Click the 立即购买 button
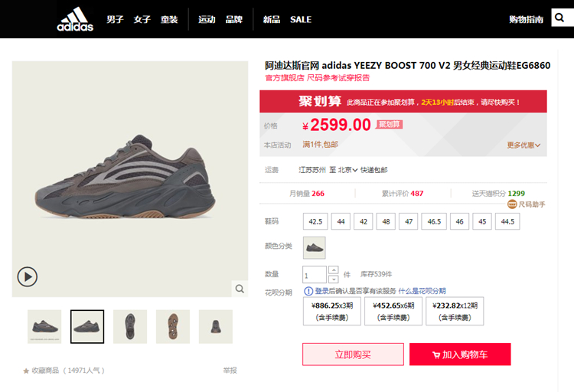 353,354
